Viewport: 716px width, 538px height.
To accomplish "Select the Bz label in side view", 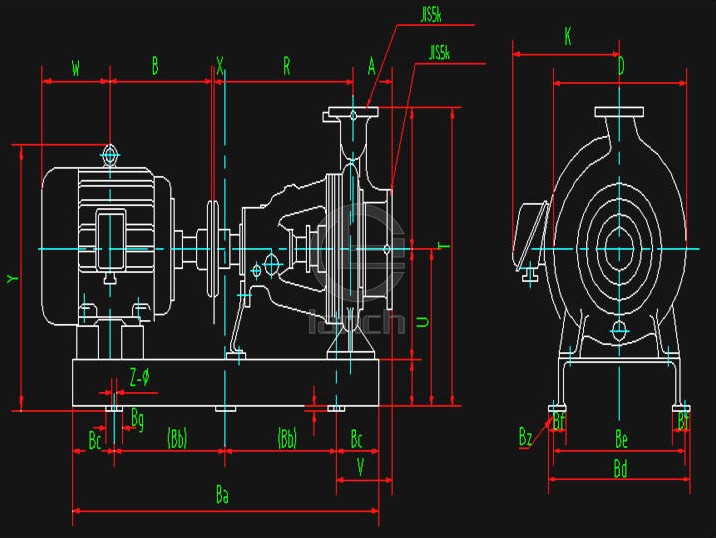I will (526, 437).
